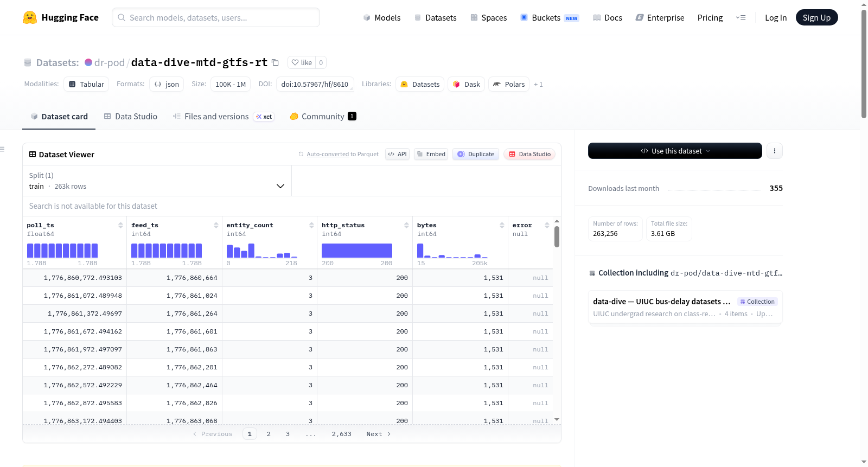Switch to the Data Studio tab
This screenshot has width=868, height=467.
pyautogui.click(x=131, y=116)
